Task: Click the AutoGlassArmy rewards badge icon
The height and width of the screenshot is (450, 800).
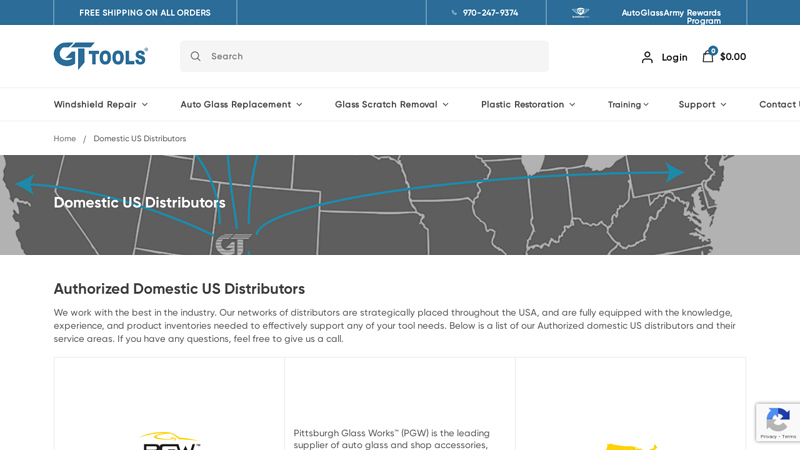Action: click(580, 13)
